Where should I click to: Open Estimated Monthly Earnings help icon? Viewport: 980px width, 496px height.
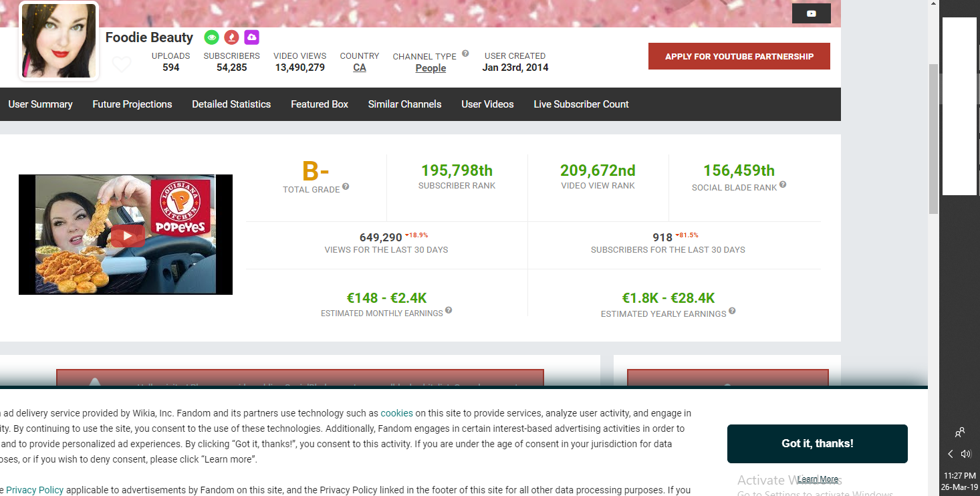[449, 310]
